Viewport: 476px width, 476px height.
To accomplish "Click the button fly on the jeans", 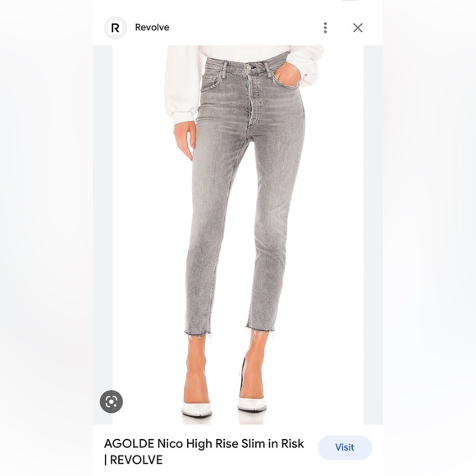I will point(251,98).
